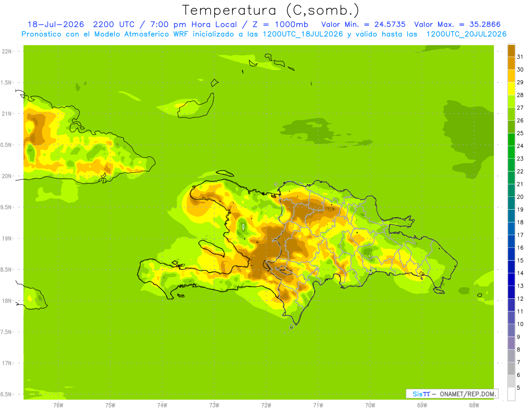The image size is (532, 411).
Task: Click legend value '30'
Action: (x=520, y=70)
